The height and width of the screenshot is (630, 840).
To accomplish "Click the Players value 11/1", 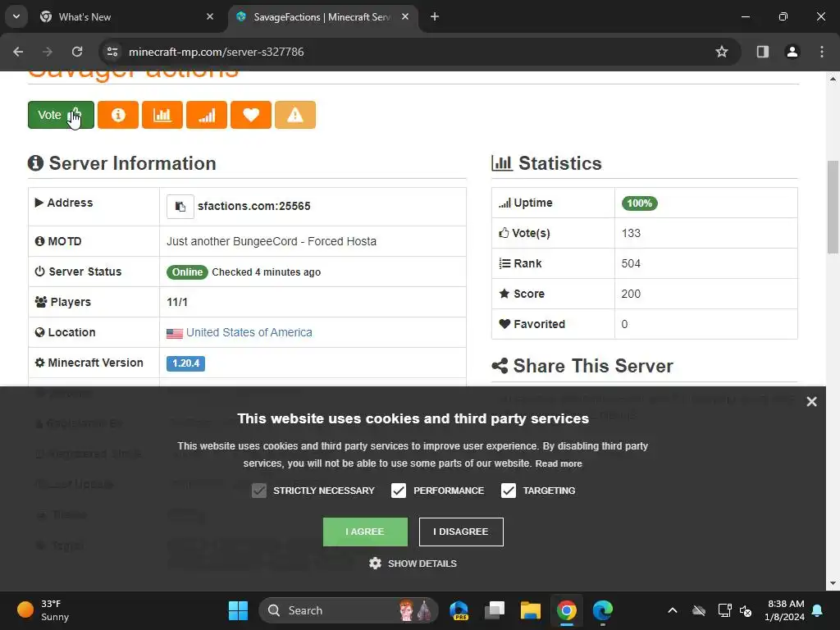I will pyautogui.click(x=177, y=302).
